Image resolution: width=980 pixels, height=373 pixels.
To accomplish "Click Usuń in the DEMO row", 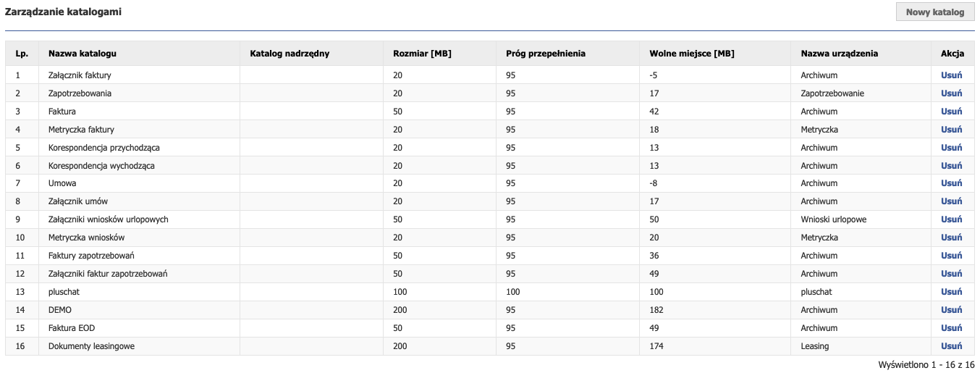I will [x=951, y=310].
